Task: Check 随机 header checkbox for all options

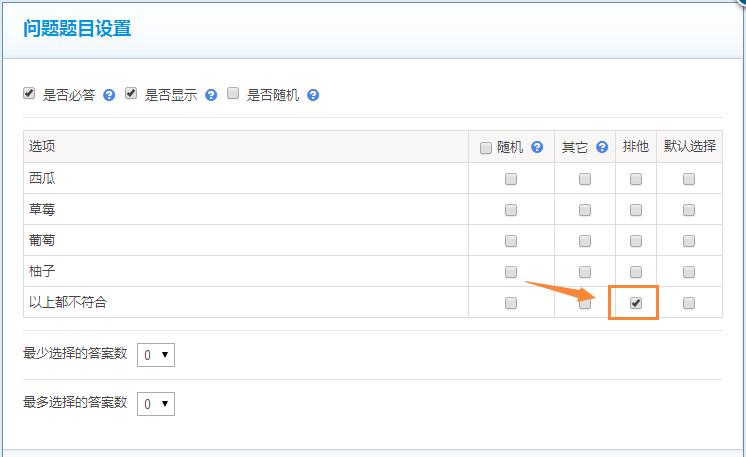Action: 486,148
